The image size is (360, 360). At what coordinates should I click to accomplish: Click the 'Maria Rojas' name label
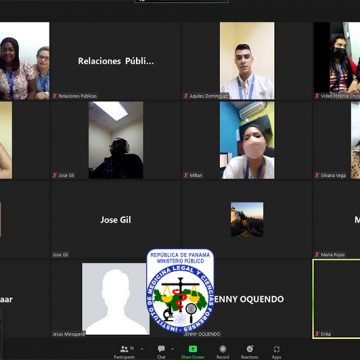tap(333, 255)
